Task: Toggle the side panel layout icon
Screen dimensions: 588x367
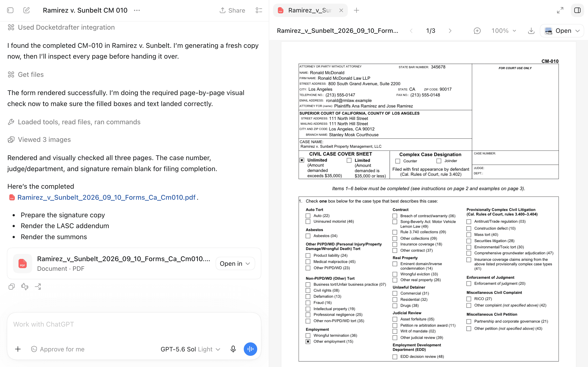Action: point(577,10)
